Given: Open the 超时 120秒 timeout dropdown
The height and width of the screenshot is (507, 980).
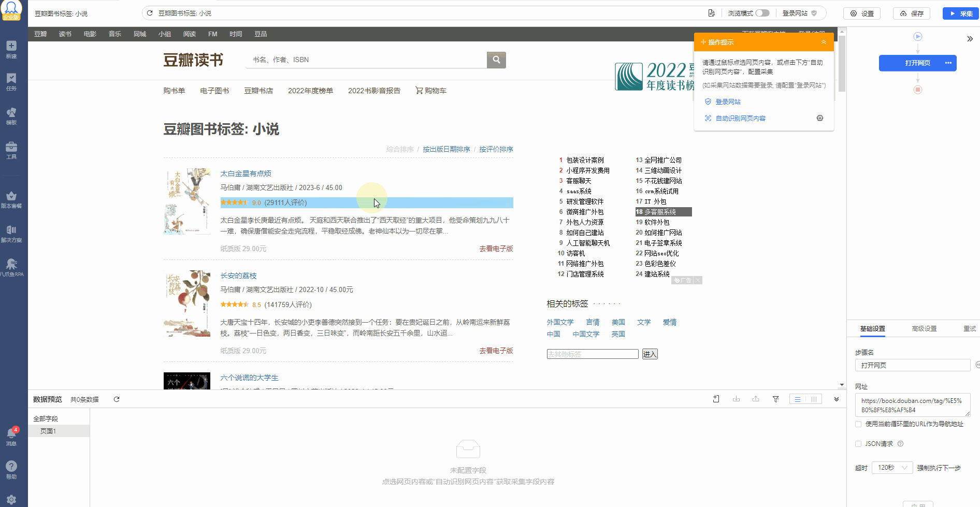Looking at the screenshot, I should 892,468.
